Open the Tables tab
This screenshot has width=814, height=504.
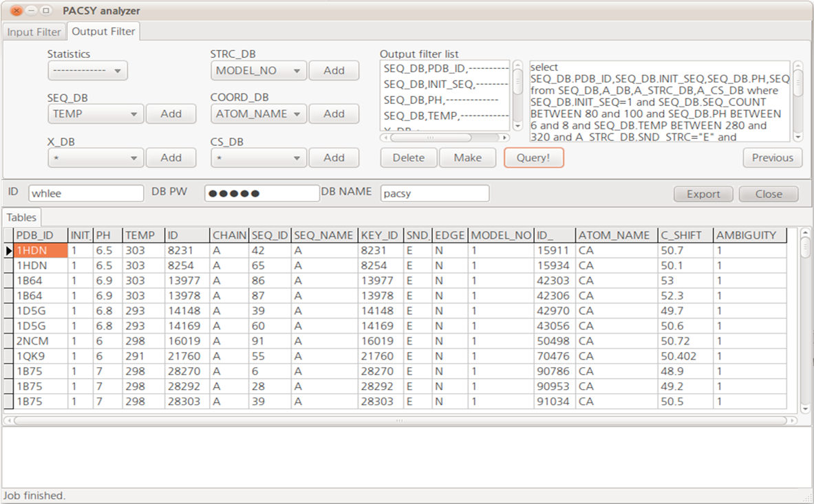click(x=21, y=217)
